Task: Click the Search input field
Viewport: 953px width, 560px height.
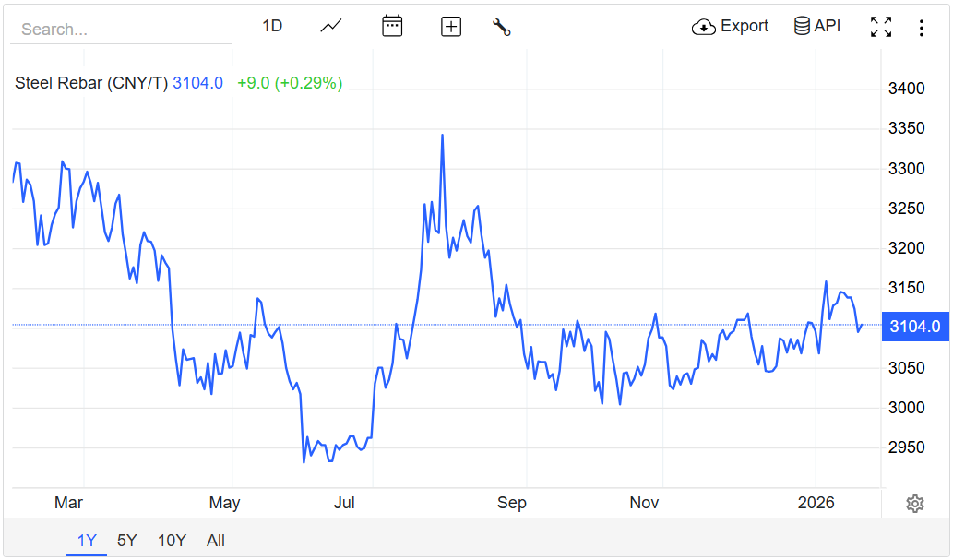Action: point(120,30)
